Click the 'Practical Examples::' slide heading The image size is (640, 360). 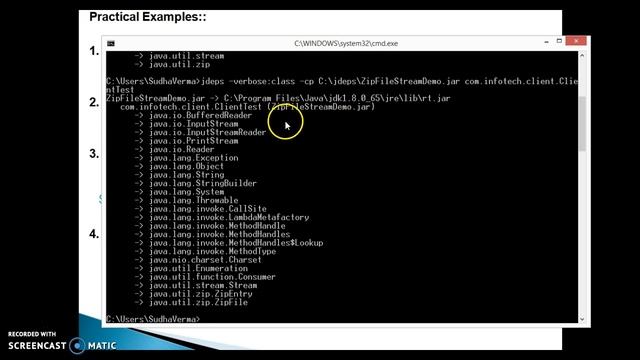coord(148,17)
